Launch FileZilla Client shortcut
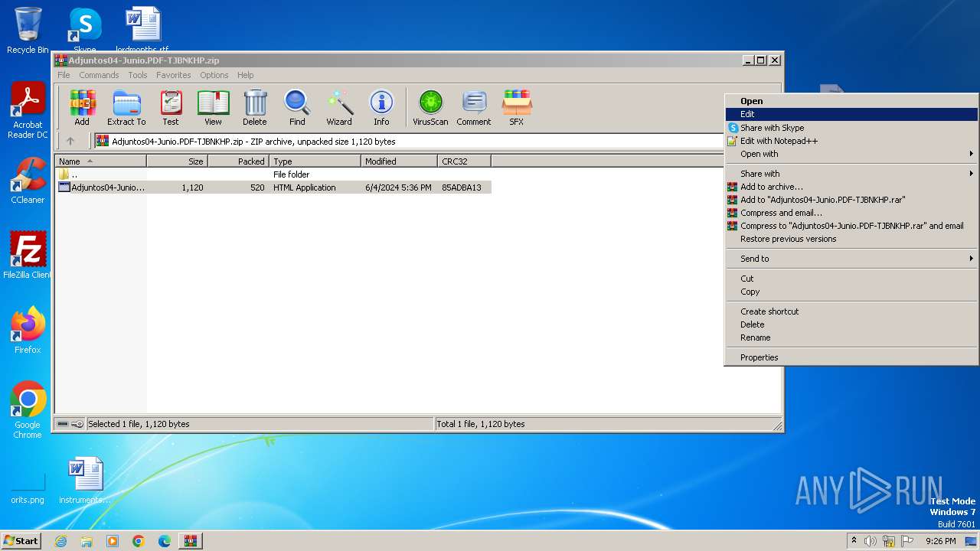Screen dimensions: 980x551 pos(28,255)
